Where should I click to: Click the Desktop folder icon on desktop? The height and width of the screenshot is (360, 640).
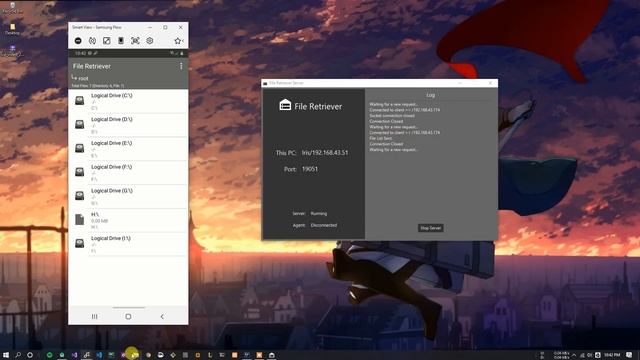(x=12, y=29)
